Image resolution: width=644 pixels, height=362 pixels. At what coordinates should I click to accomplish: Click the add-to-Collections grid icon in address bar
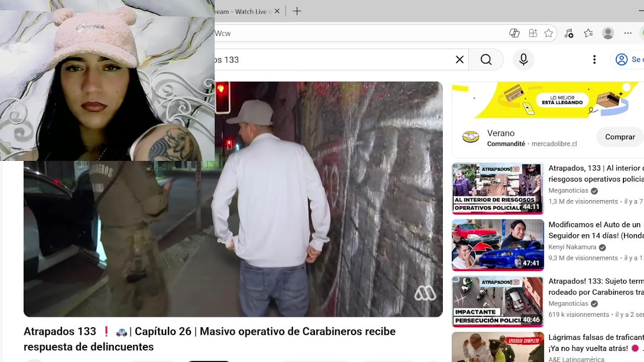pyautogui.click(x=533, y=33)
